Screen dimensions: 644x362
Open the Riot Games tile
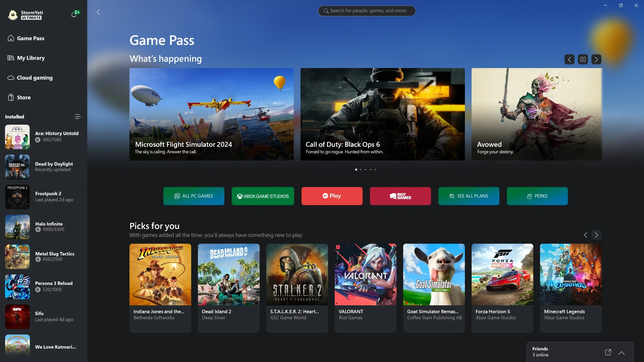pos(400,196)
